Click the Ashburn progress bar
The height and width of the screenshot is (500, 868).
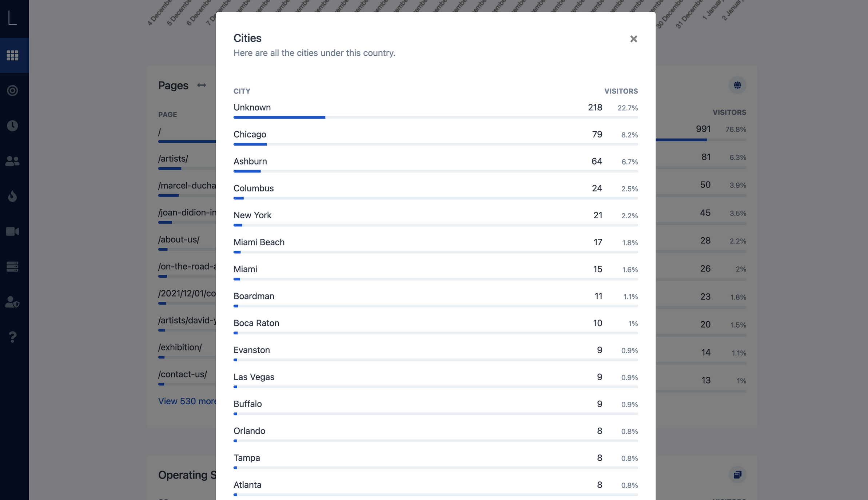pos(435,171)
